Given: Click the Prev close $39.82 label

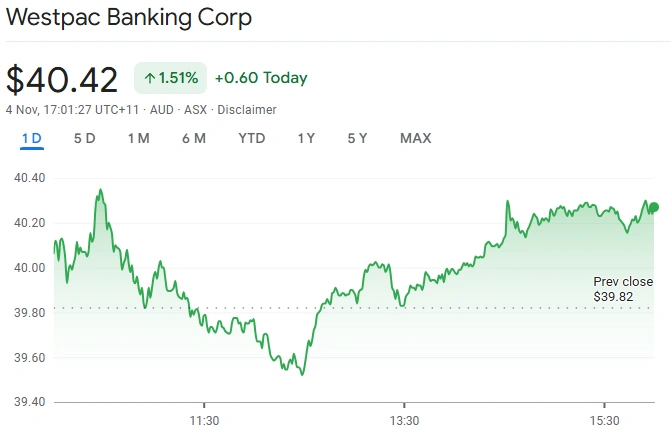Looking at the screenshot, I should point(623,290).
